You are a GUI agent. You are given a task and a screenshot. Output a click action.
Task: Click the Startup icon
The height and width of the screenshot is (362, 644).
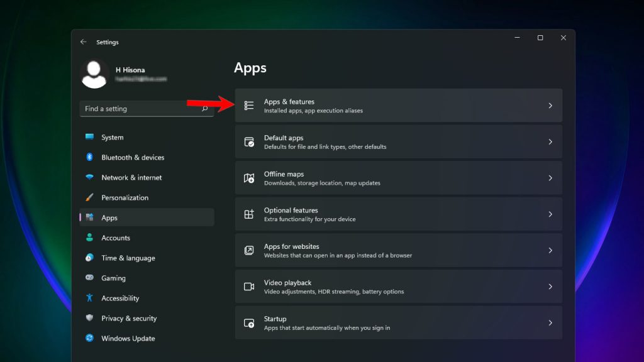click(249, 323)
